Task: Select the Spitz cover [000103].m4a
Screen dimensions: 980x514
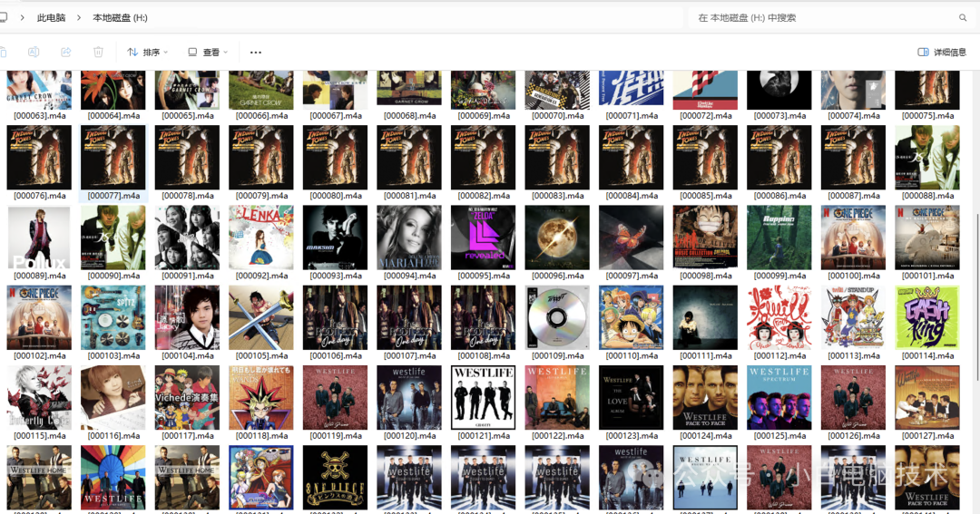Action: tap(113, 317)
